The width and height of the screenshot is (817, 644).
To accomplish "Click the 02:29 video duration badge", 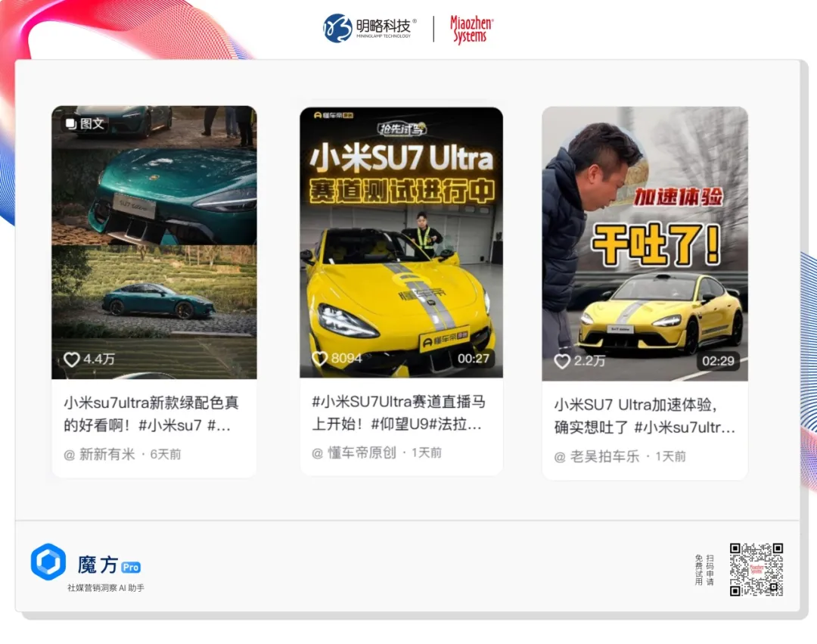I will [718, 361].
